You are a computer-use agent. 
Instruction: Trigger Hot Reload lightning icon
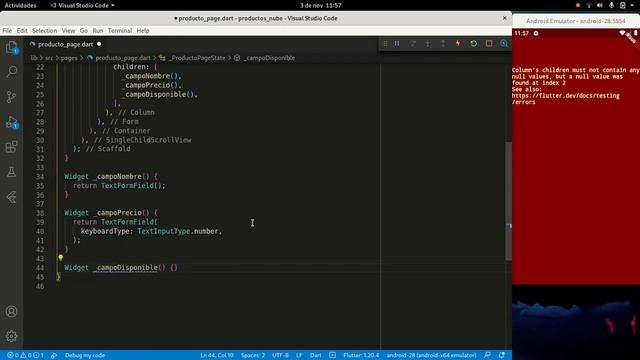pos(458,43)
